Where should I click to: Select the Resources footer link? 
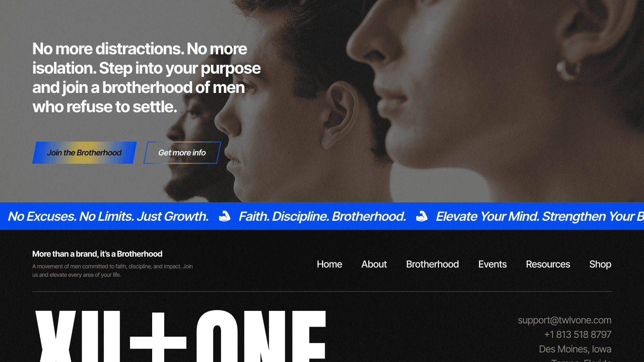coord(548,264)
